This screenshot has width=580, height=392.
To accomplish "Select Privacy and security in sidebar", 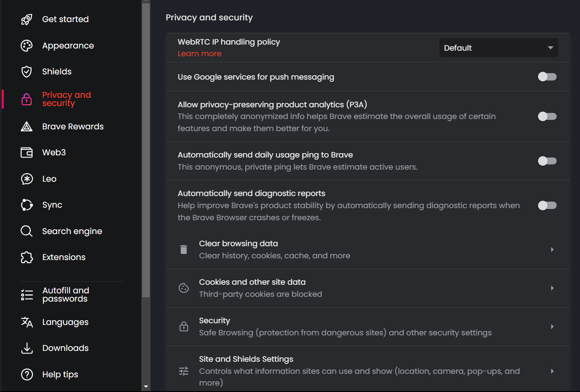I will click(x=67, y=99).
